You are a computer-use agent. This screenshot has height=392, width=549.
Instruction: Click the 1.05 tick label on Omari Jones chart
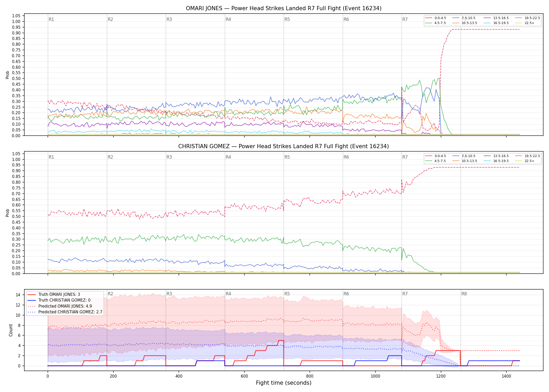[x=16, y=16]
